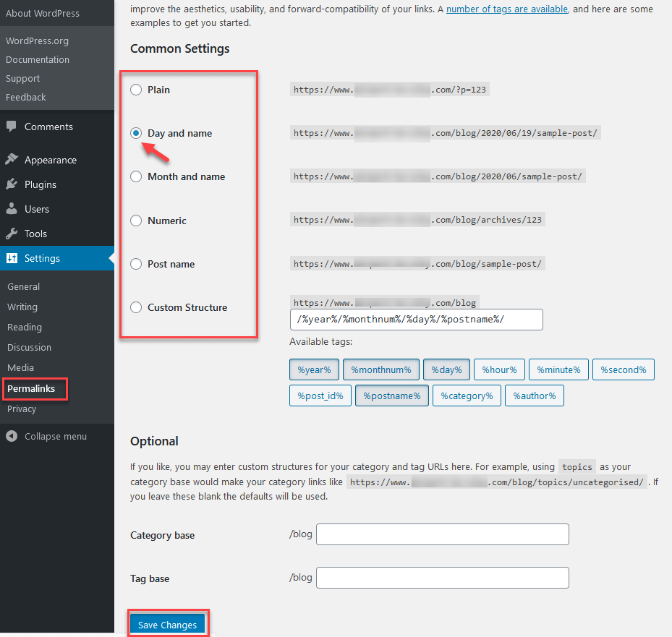The height and width of the screenshot is (637, 672).
Task: Go to Comments menu
Action: (48, 127)
